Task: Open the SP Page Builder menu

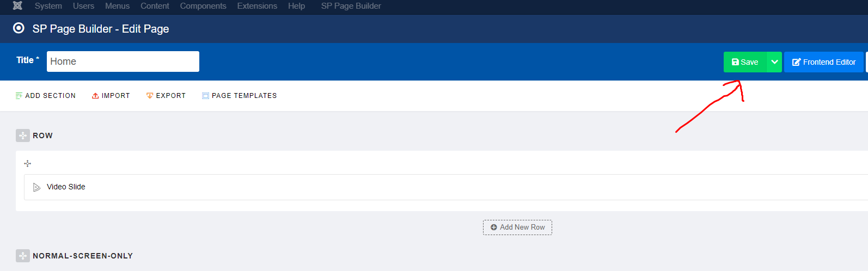Action: pyautogui.click(x=351, y=6)
